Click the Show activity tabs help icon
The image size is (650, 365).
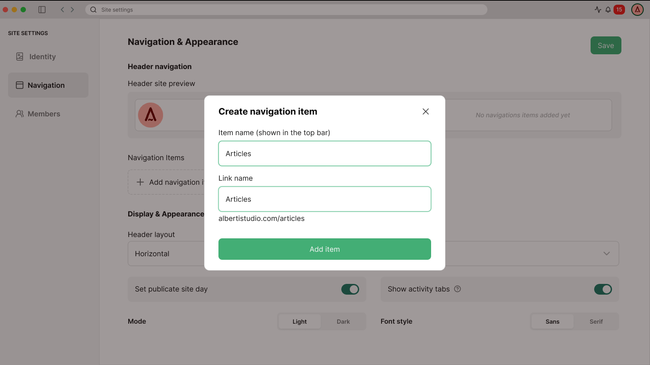pyautogui.click(x=457, y=289)
